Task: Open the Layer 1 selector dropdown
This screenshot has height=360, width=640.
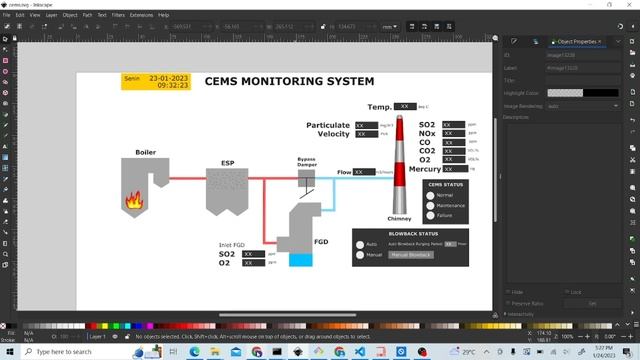Action: (98, 337)
